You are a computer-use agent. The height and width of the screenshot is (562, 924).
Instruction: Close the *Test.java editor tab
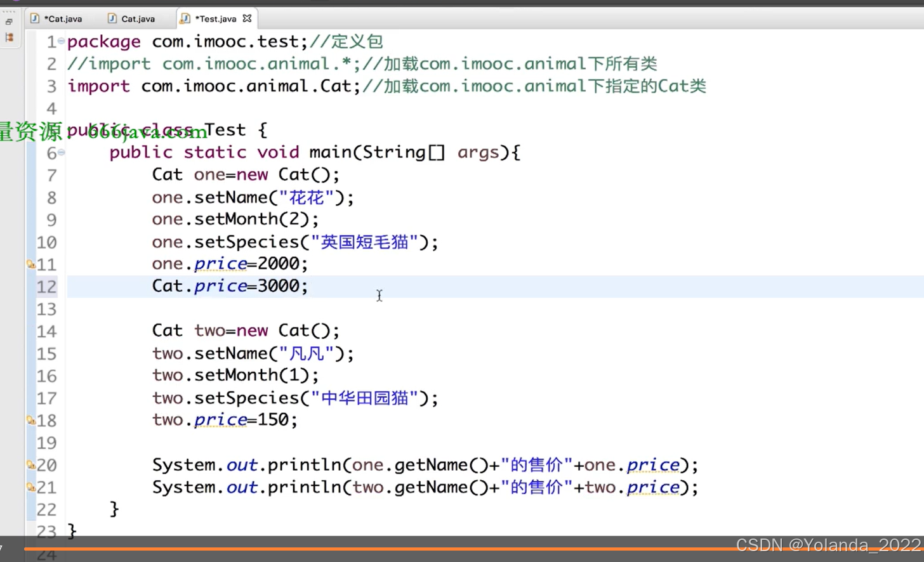[x=247, y=18]
